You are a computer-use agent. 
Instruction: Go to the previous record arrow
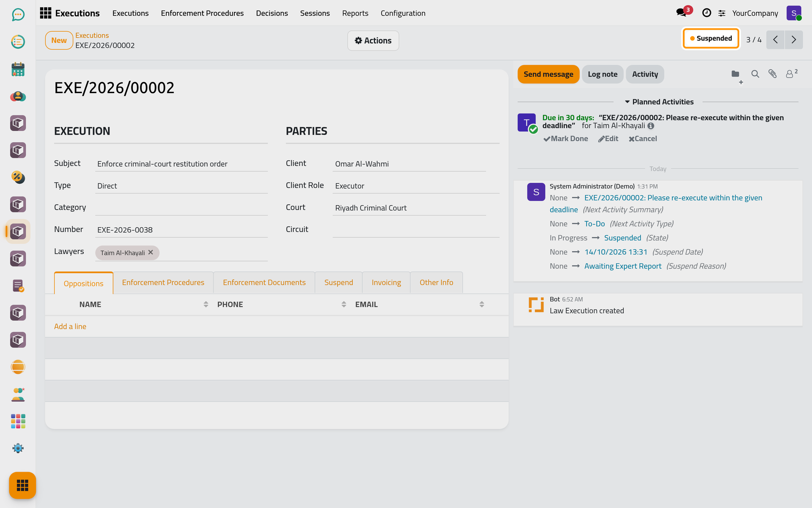click(775, 40)
